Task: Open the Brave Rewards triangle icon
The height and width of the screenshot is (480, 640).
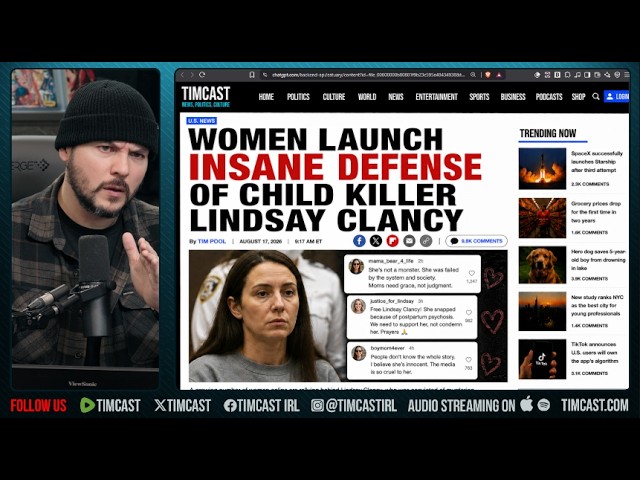Action: [x=499, y=75]
